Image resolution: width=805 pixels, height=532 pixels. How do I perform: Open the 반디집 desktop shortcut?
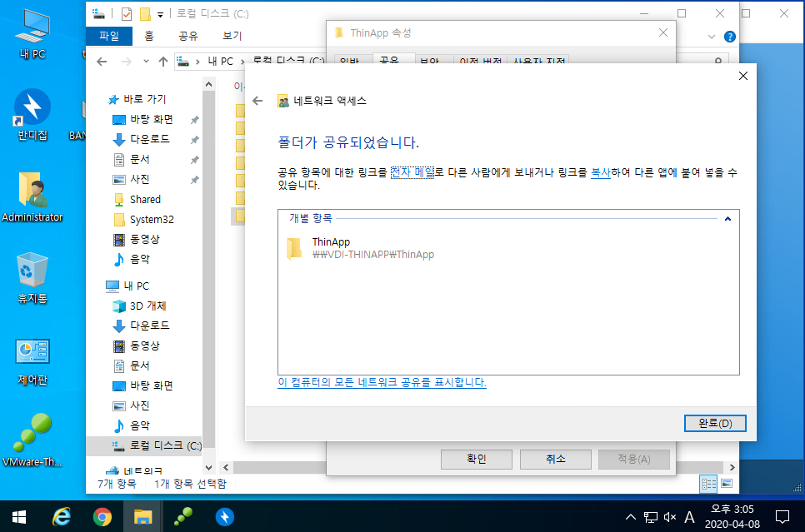pos(32,115)
